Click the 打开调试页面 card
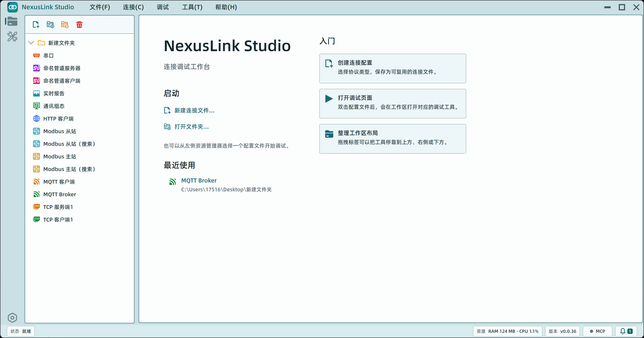Viewport: 644px width, 338px height. coord(393,103)
